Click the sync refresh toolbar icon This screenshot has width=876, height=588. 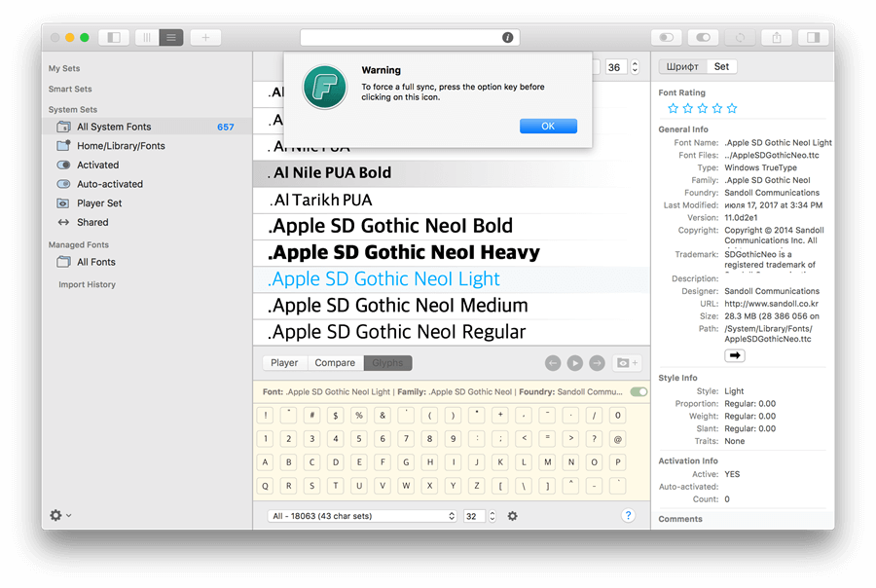click(740, 37)
